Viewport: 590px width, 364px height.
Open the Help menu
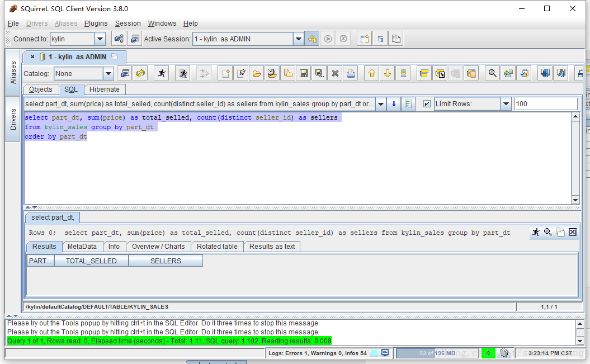[x=190, y=23]
